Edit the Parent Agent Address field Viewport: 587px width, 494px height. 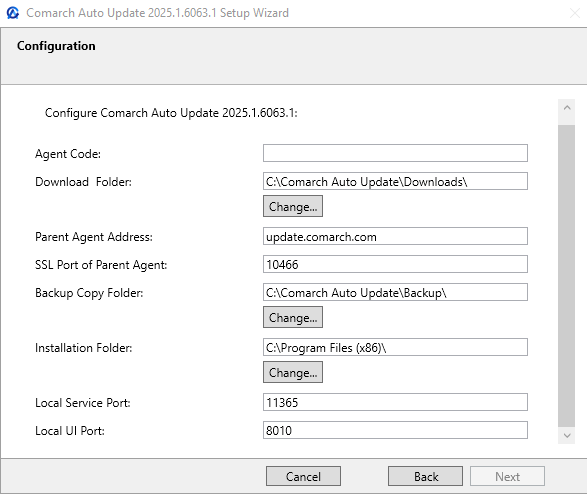tap(395, 236)
